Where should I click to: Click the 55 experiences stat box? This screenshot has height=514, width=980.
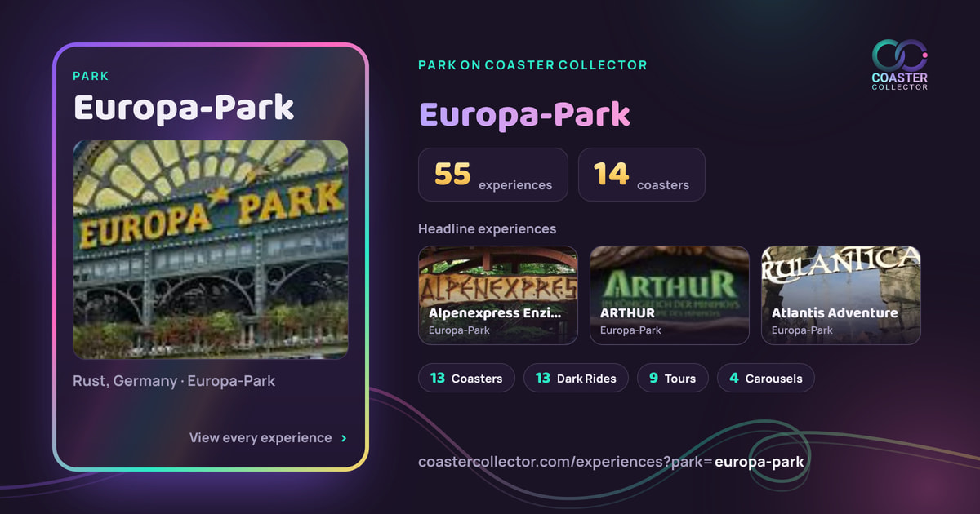click(493, 175)
